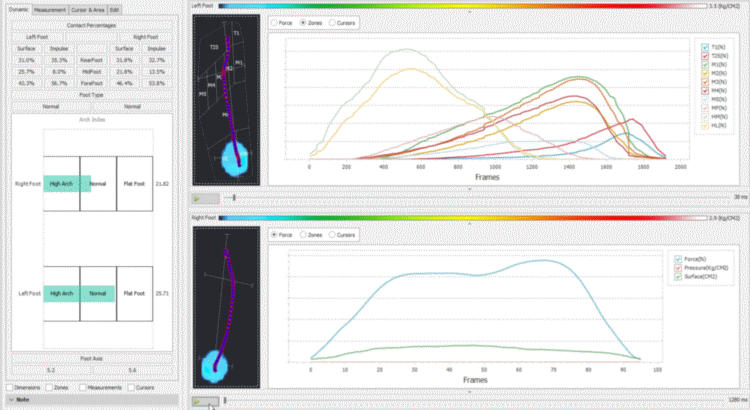Switch to the Edit tab
Screen dimensions: 750x410
114,10
